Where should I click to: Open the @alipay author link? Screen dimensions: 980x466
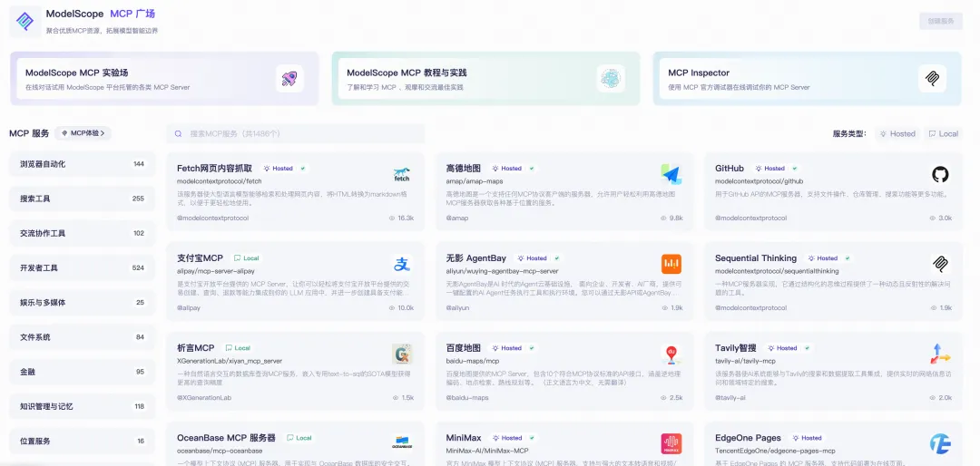click(189, 308)
